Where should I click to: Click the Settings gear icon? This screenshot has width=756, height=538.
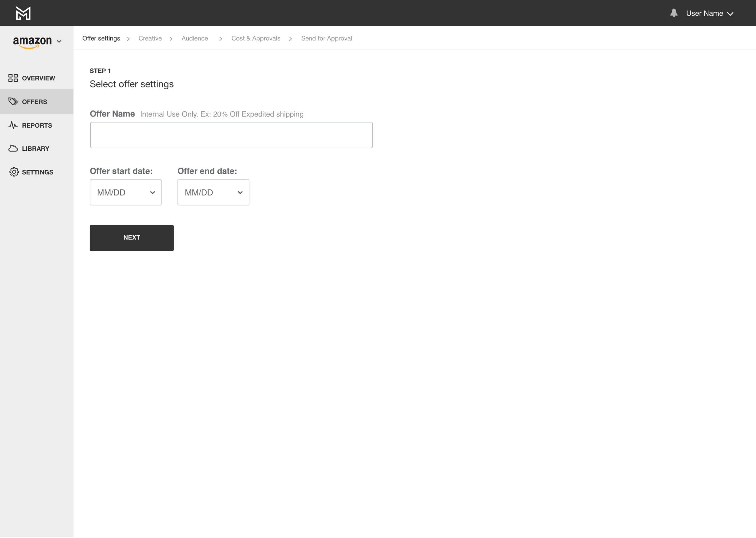(x=14, y=172)
